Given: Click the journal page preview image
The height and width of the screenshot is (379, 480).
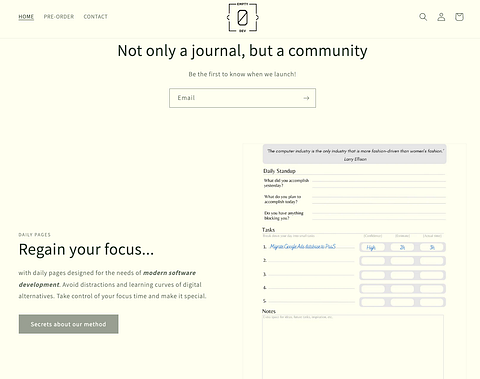Looking at the screenshot, I should pos(354,261).
